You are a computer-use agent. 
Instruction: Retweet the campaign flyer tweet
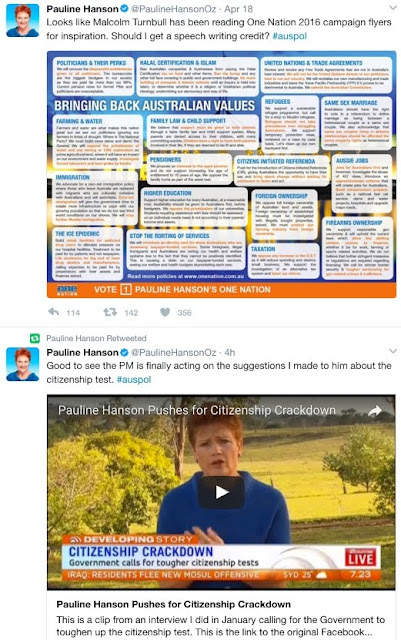110,312
